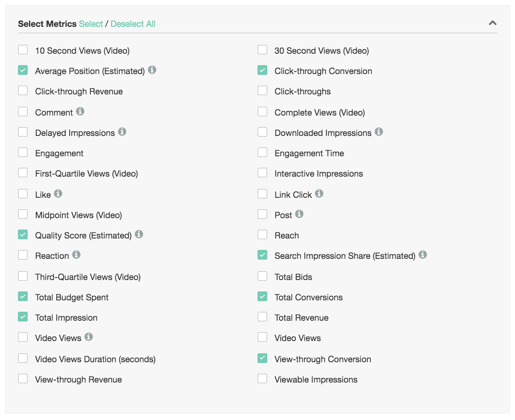Click info icon beside Link Click
This screenshot has width=515, height=420.
(x=319, y=194)
